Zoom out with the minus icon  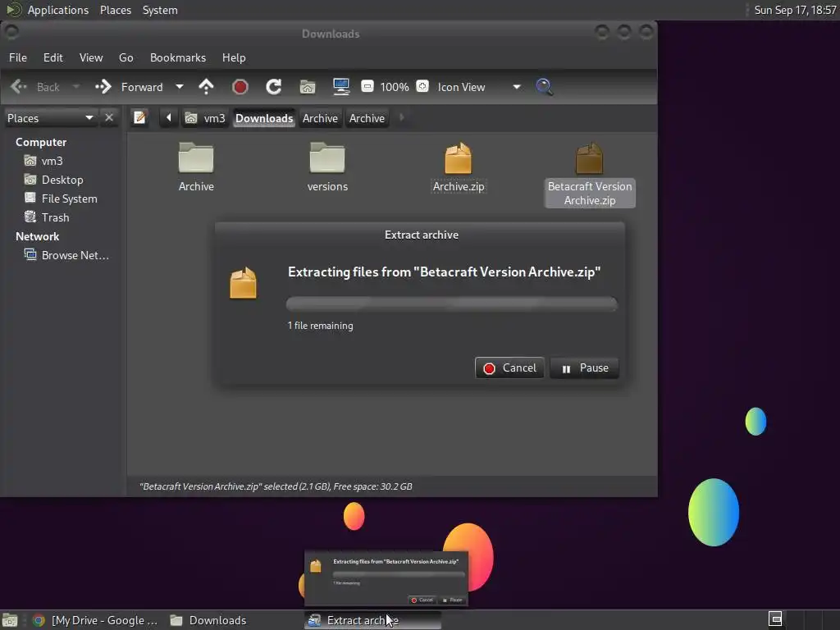pos(367,86)
